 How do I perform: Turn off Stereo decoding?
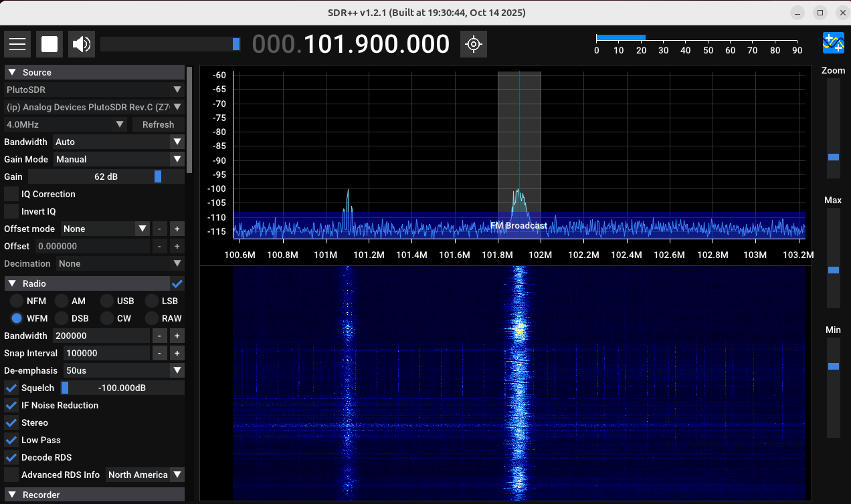coord(11,422)
